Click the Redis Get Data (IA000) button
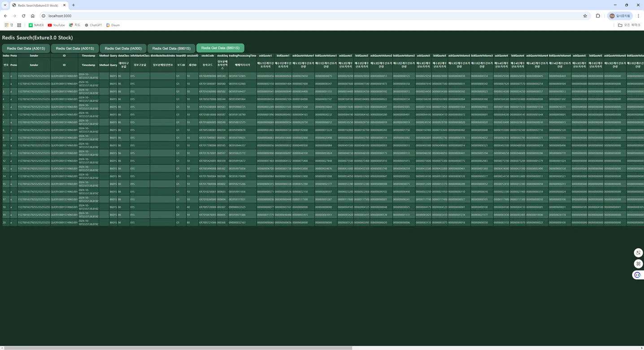The width and height of the screenshot is (644, 350). point(123,48)
